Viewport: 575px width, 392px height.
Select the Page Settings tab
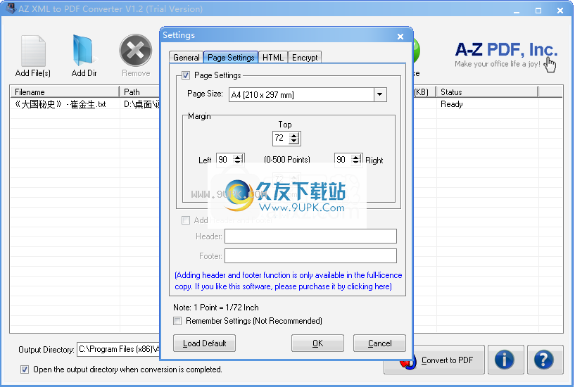coord(231,57)
